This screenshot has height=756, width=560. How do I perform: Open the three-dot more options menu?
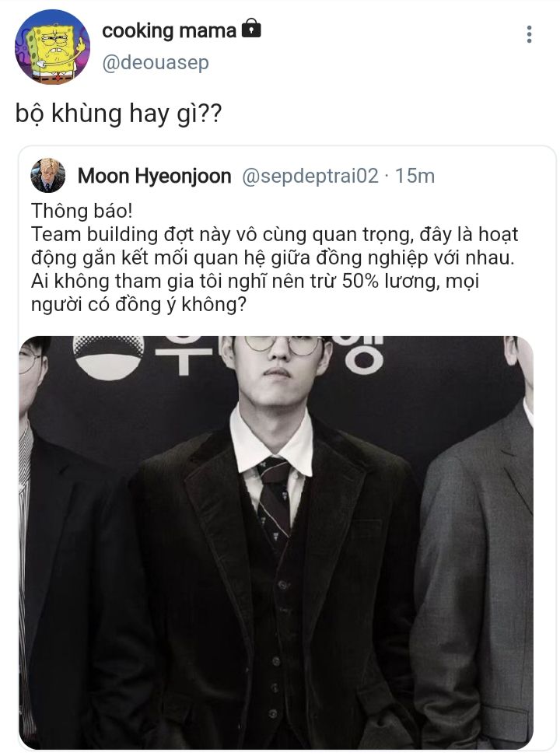(x=529, y=34)
